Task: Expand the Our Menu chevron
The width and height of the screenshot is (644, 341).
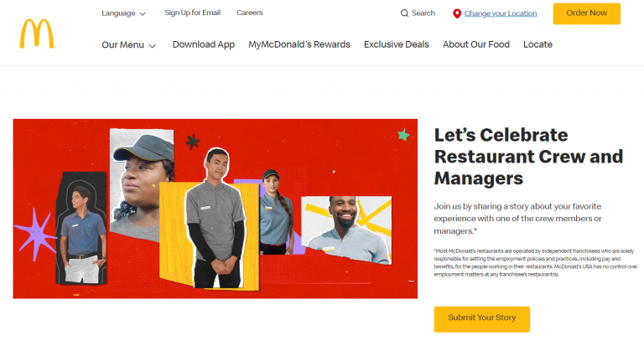Action: pyautogui.click(x=152, y=45)
